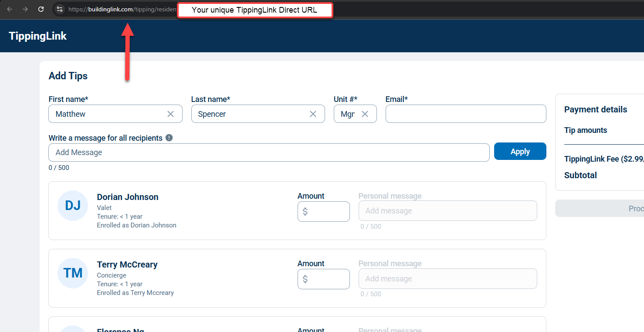Image resolution: width=644 pixels, height=332 pixels.
Task: Clear the Unit # field with X
Action: (365, 114)
